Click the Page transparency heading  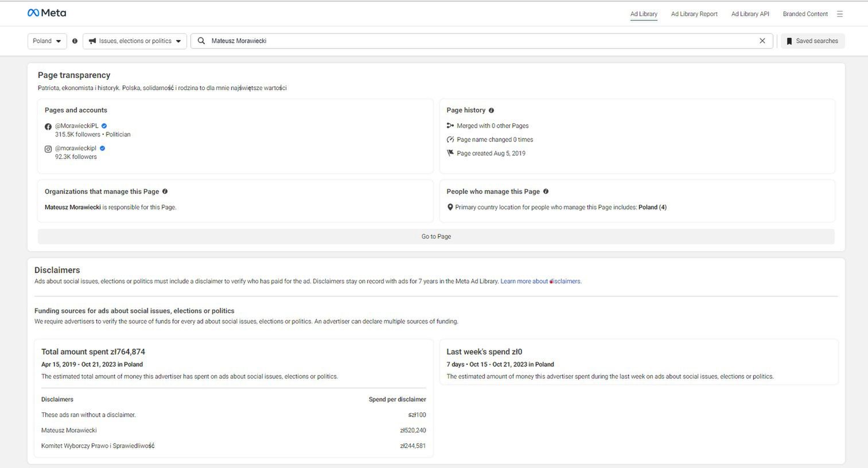click(x=74, y=75)
